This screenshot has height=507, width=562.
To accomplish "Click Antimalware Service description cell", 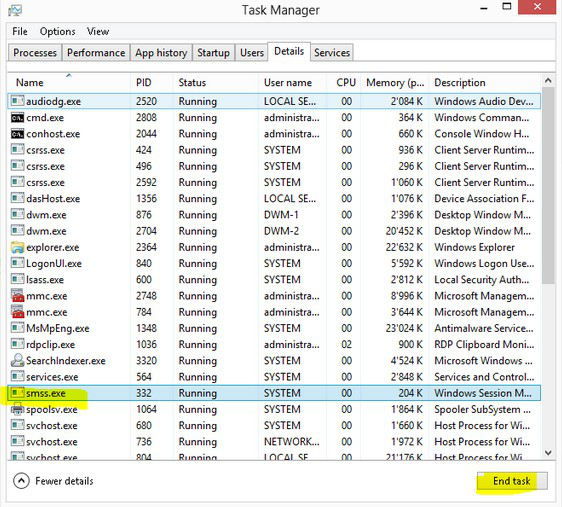I will point(484,328).
